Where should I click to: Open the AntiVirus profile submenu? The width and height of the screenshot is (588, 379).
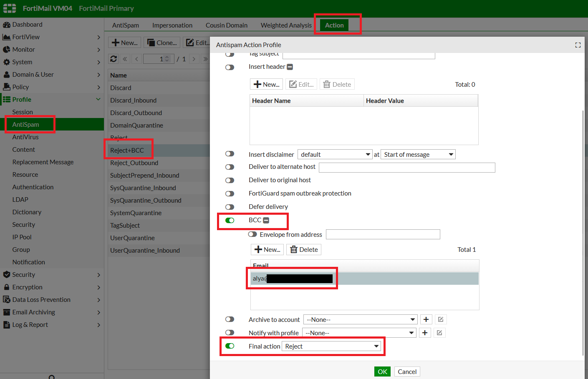point(25,137)
